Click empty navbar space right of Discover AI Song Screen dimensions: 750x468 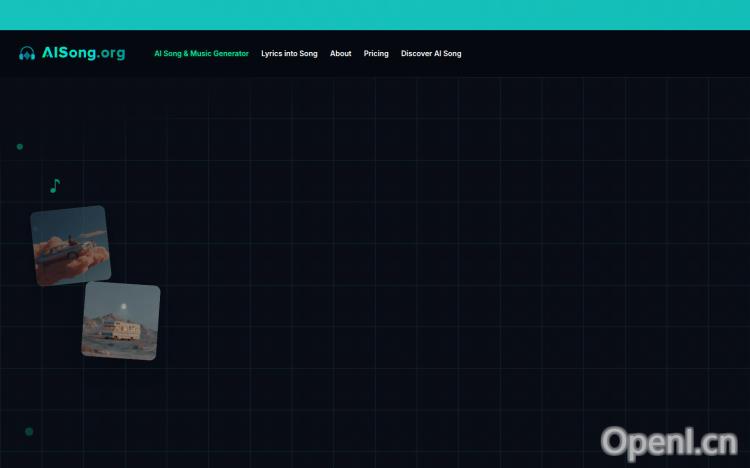point(600,54)
